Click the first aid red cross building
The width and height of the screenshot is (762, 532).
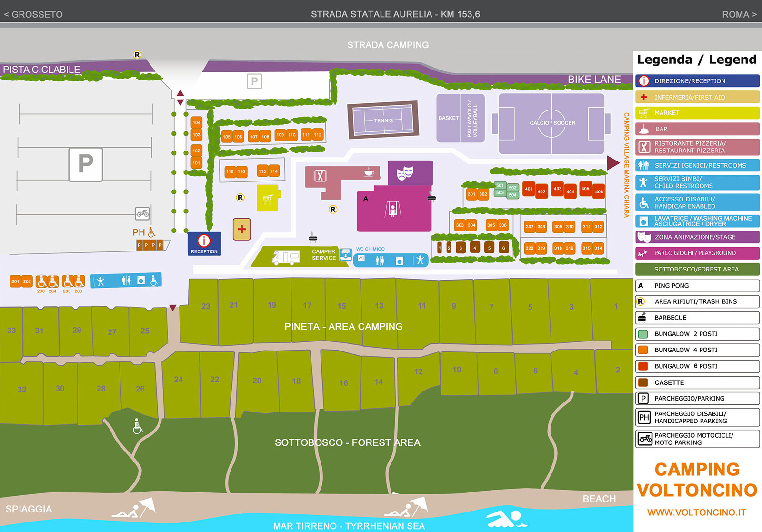coord(242,229)
